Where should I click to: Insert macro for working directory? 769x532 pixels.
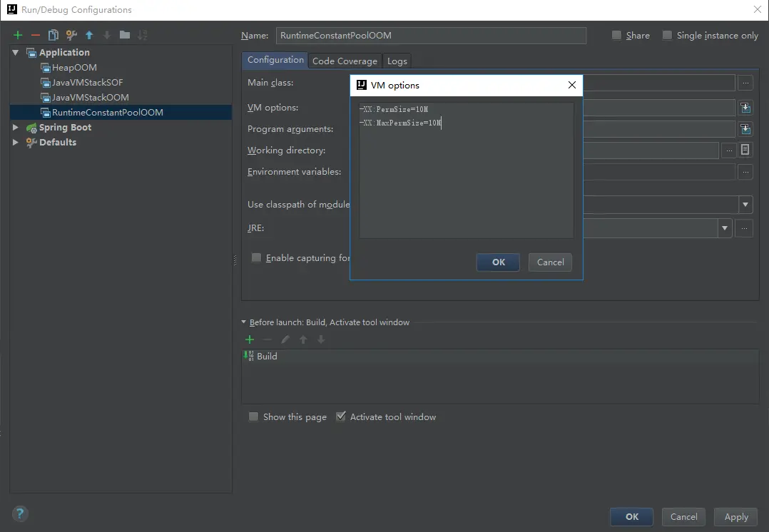(745, 150)
